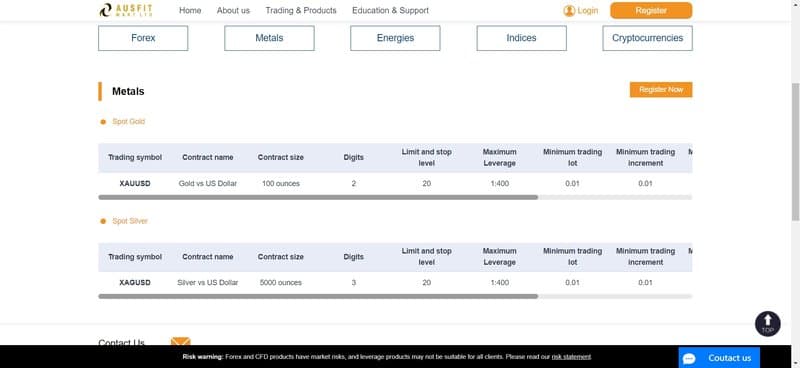This screenshot has width=800, height=368.
Task: Select the Indices category tab
Action: pos(521,38)
